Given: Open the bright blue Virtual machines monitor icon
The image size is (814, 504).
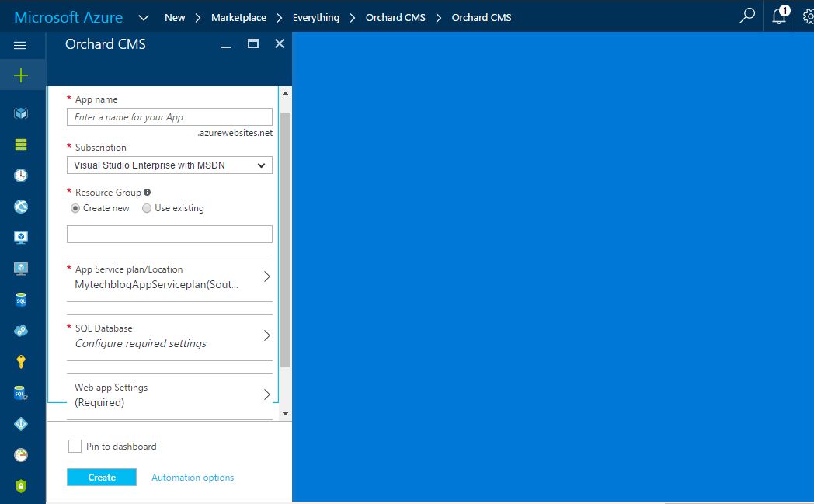Looking at the screenshot, I should tap(21, 238).
